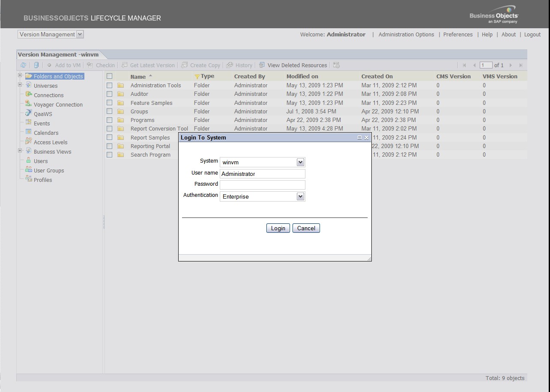Open the Authentication dropdown in login dialog
This screenshot has height=392, width=550.
click(x=300, y=196)
